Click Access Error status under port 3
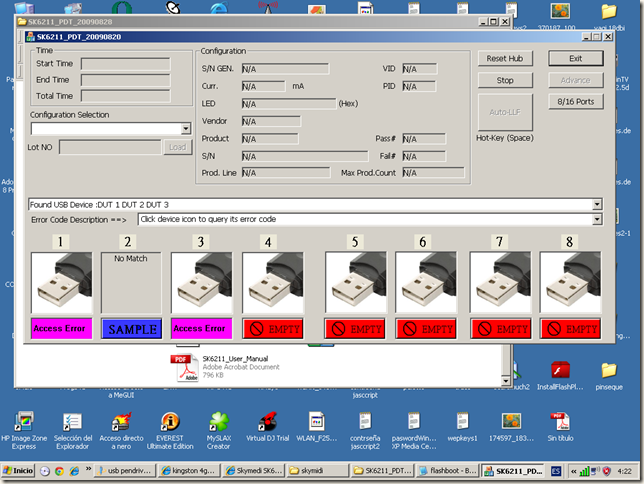Viewport: 644px width, 484px height. click(x=202, y=329)
